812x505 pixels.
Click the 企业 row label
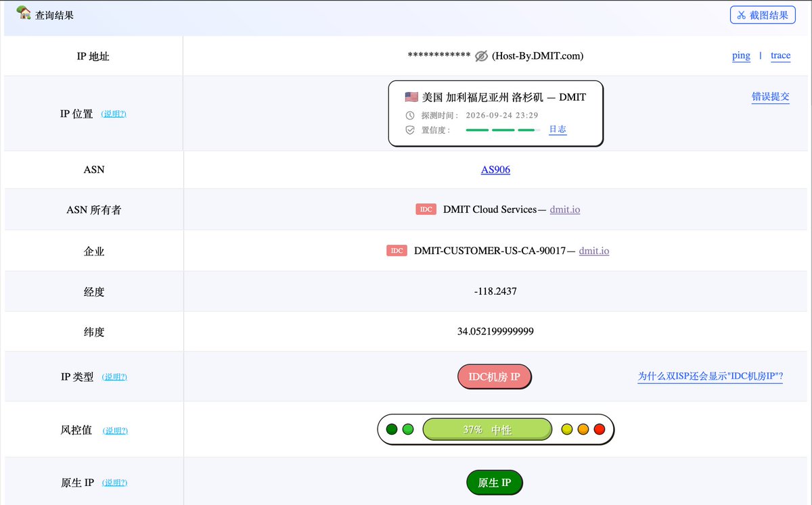pos(94,251)
